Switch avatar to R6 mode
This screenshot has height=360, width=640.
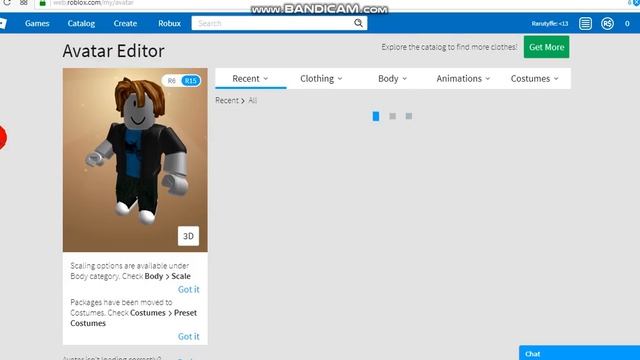pos(171,81)
